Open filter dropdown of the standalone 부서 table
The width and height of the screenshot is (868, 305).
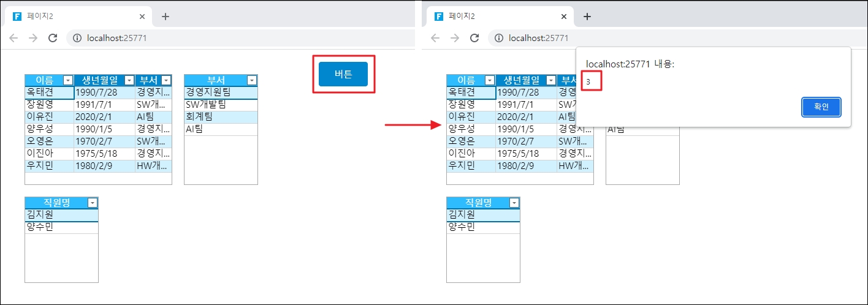(x=252, y=80)
